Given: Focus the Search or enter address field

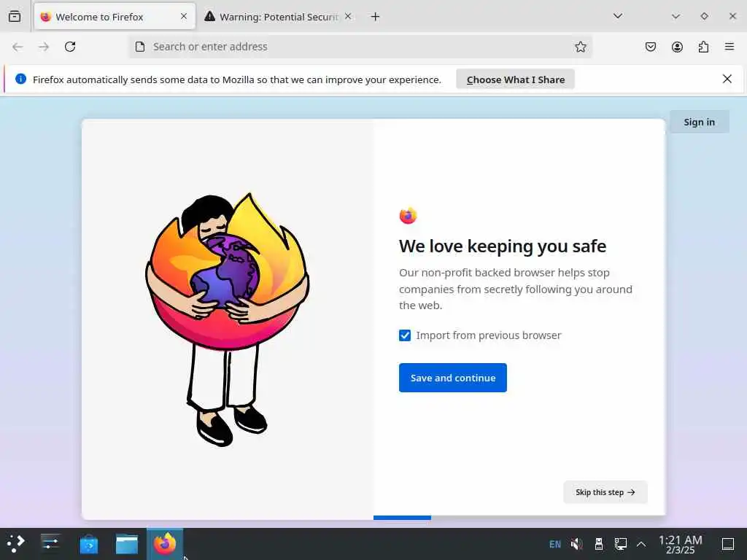Looking at the screenshot, I should click(x=360, y=47).
